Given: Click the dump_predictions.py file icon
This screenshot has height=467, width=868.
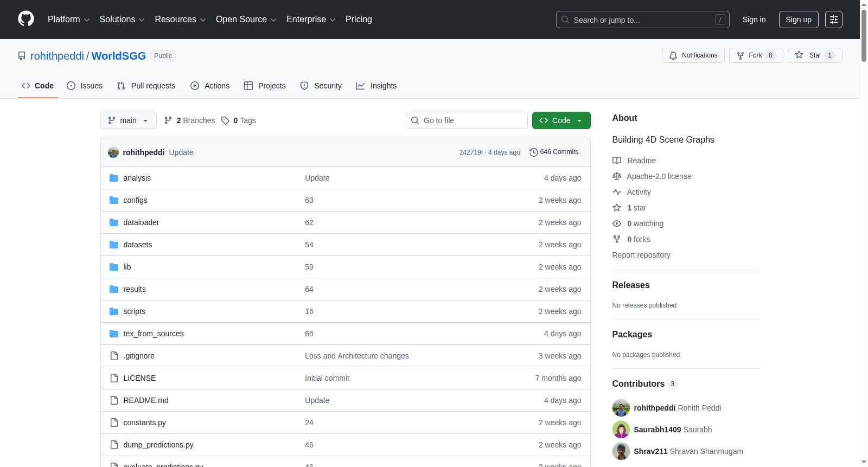Looking at the screenshot, I should coord(114,445).
